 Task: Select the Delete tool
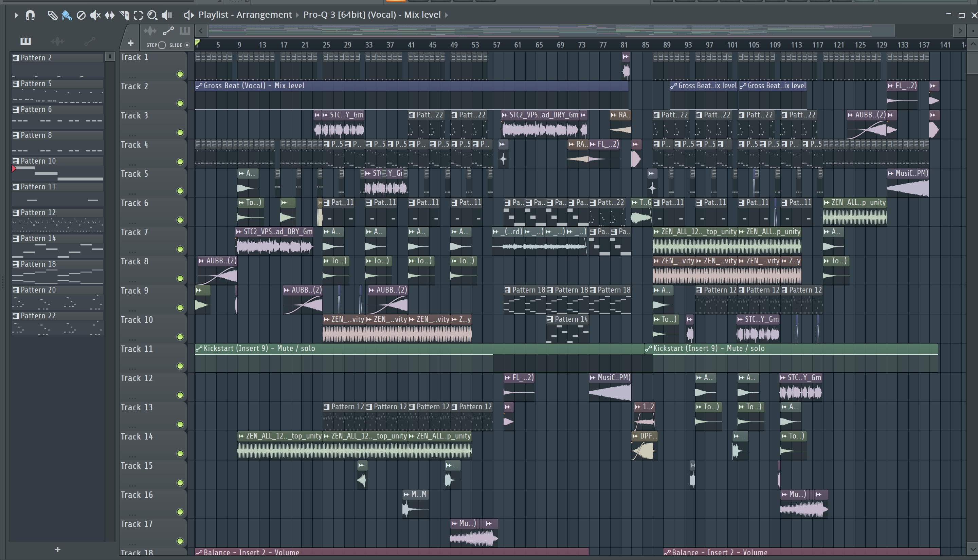pos(81,15)
